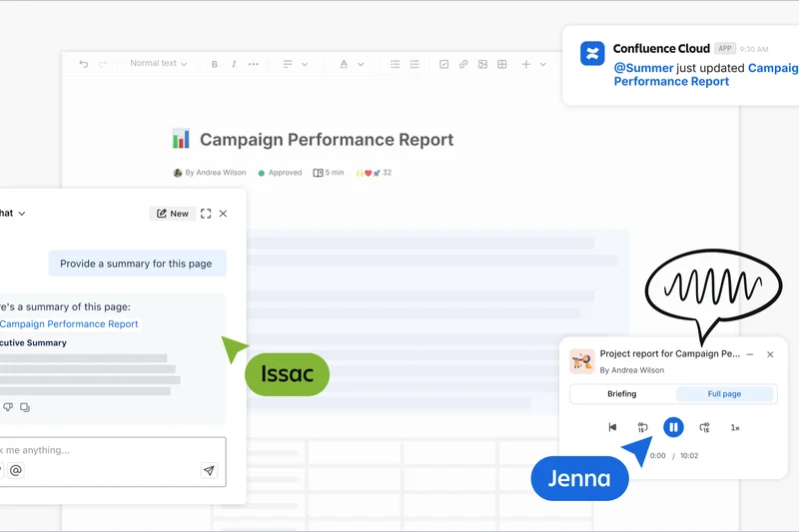Open the text color dropdown arrow

point(361,64)
